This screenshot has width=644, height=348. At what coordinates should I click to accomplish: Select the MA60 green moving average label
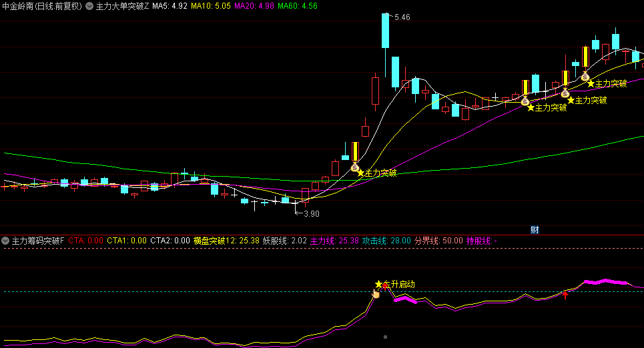[297, 6]
